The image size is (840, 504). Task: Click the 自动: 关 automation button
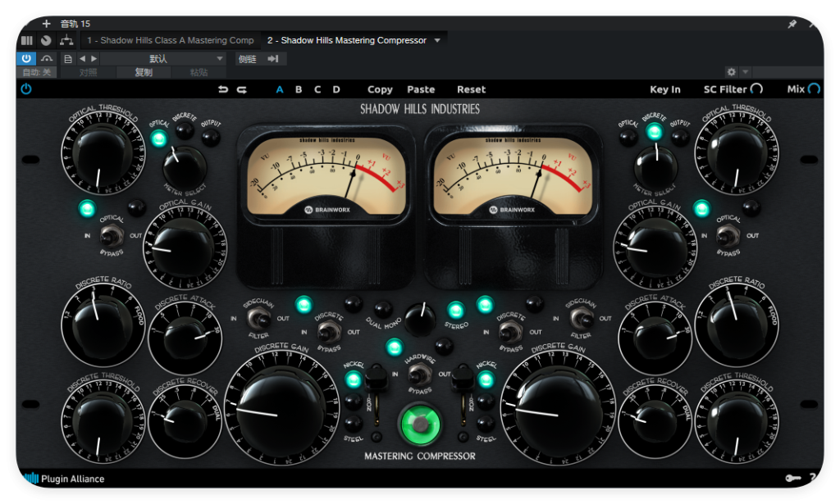point(37,72)
